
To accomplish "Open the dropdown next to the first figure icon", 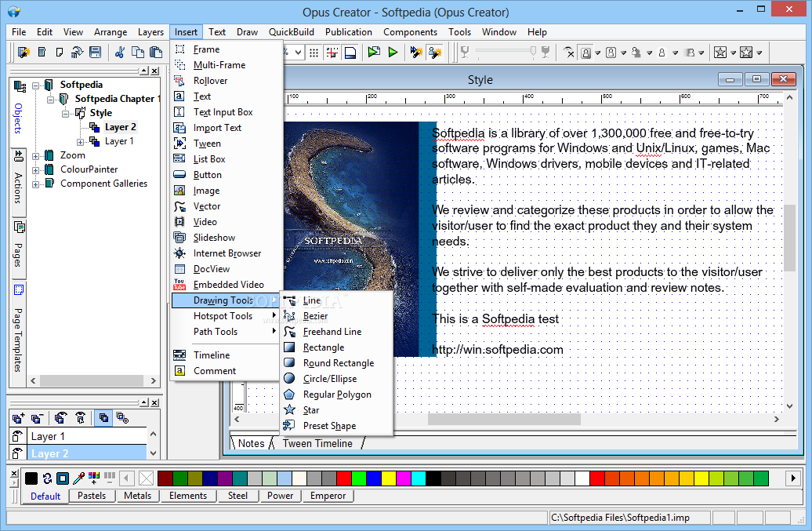I will (597, 53).
